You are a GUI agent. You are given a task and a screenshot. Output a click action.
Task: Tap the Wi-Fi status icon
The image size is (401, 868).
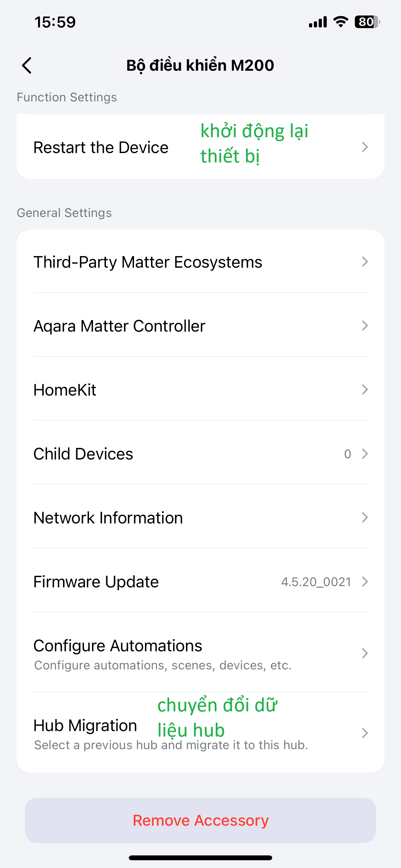(x=340, y=22)
